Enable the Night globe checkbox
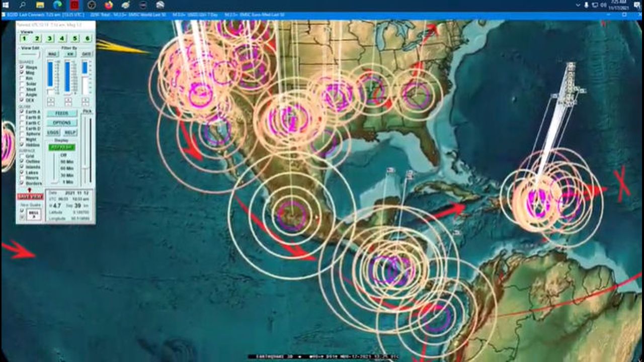 21,138
